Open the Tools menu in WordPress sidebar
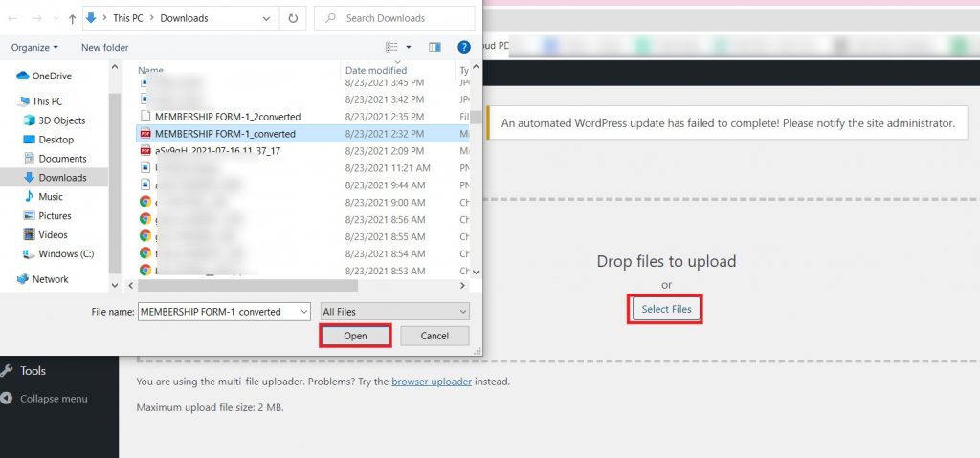Screen dimensions: 980x458 (x=33, y=371)
